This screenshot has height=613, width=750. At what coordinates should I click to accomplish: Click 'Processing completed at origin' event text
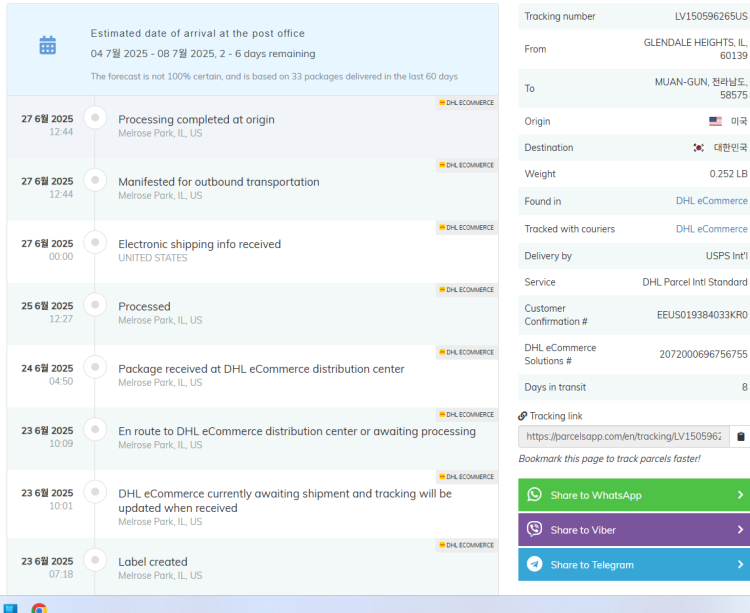(196, 120)
